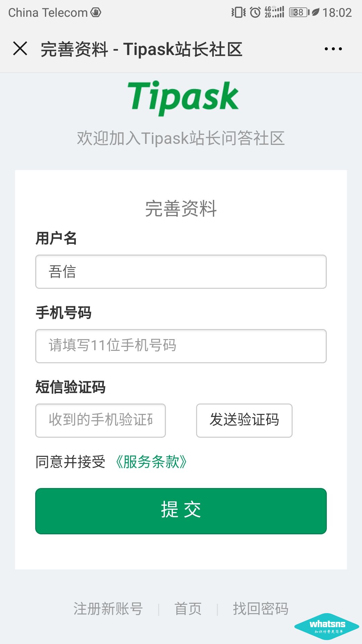This screenshot has width=362, height=644.
Task: Tap the battery indicator in status bar
Action: click(299, 13)
